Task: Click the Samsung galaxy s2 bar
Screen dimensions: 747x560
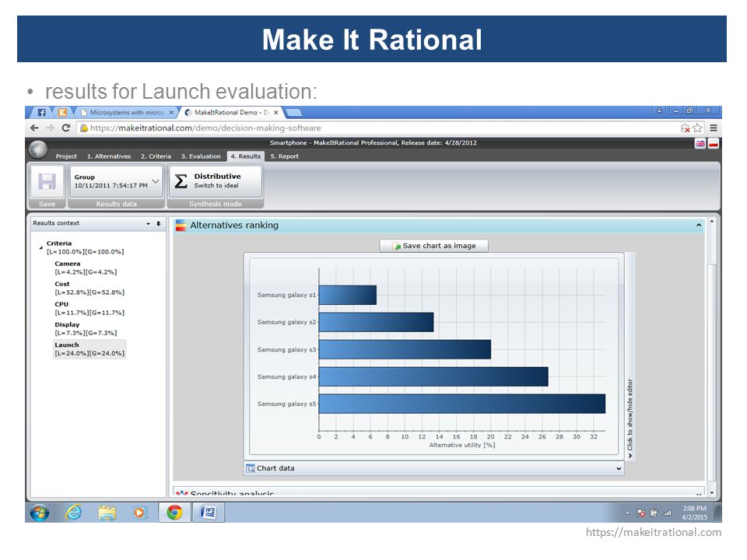Action: pos(377,322)
